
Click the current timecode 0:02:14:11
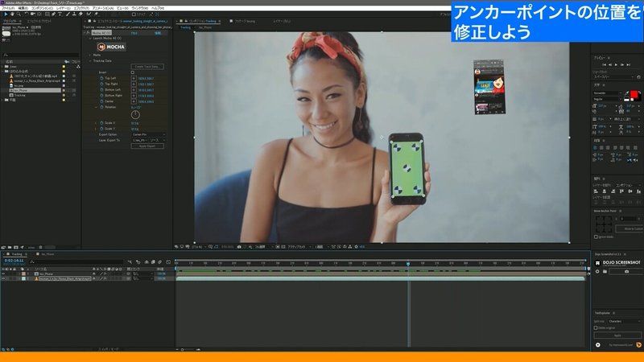(x=14, y=261)
